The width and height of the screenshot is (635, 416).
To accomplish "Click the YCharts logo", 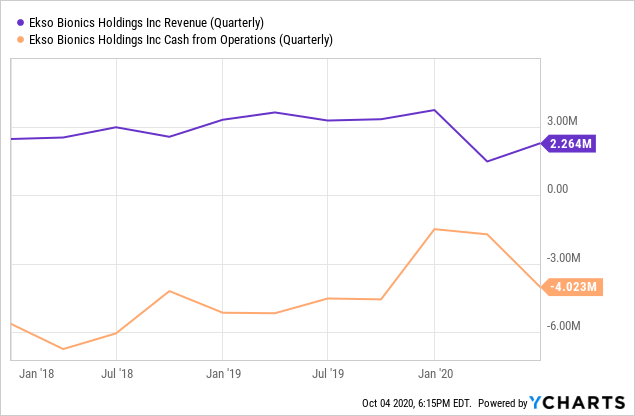I will [577, 402].
